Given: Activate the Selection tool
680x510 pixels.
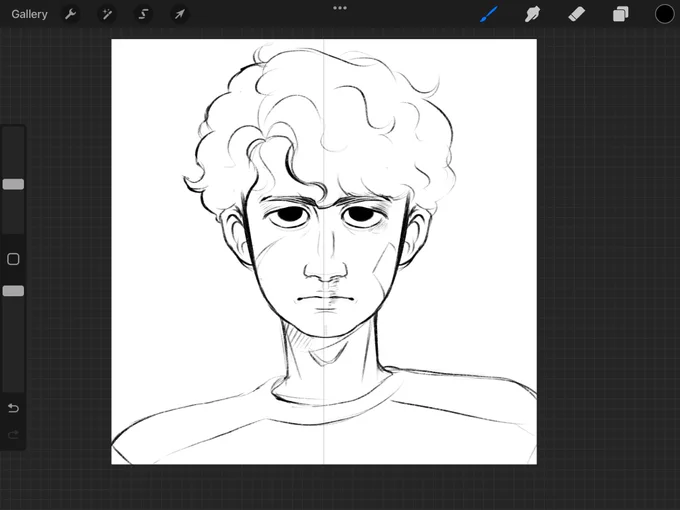Looking at the screenshot, I should [143, 14].
